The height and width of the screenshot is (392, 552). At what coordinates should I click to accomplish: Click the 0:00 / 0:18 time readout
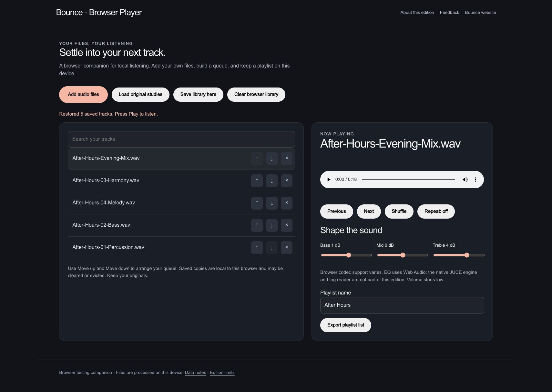tap(346, 180)
